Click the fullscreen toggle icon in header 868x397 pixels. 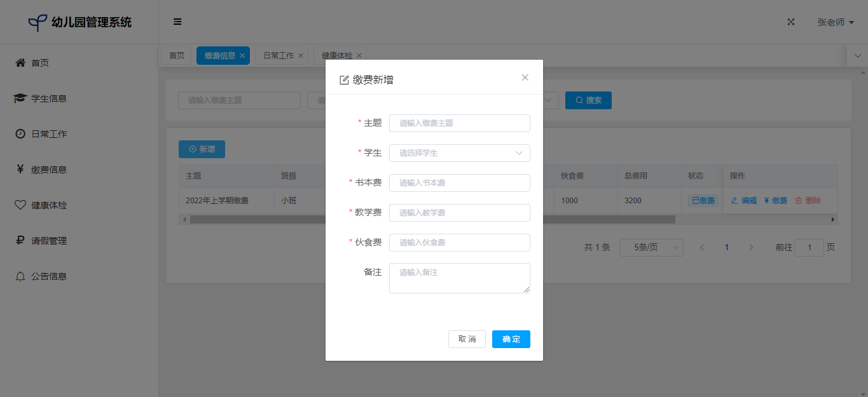pos(791,22)
